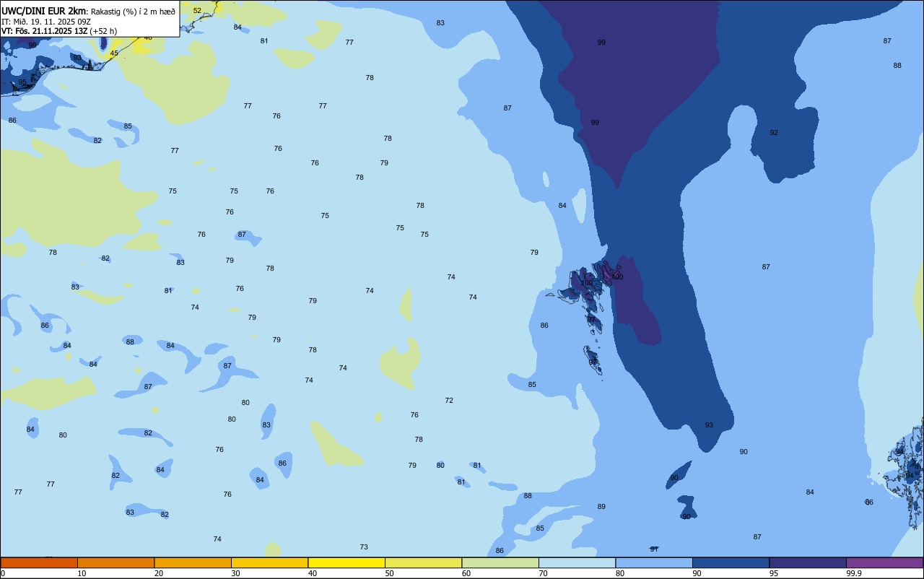Click the '50' legend tick label

[389, 573]
